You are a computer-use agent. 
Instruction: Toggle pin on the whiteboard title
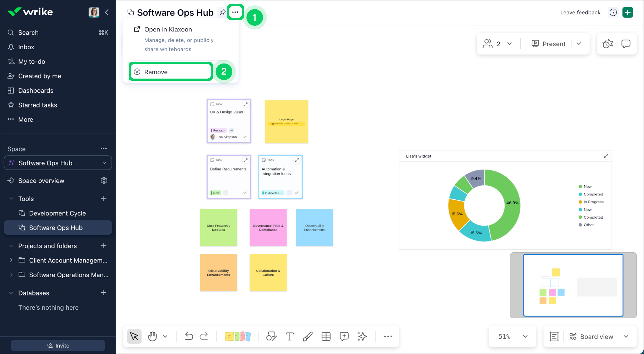tap(223, 13)
